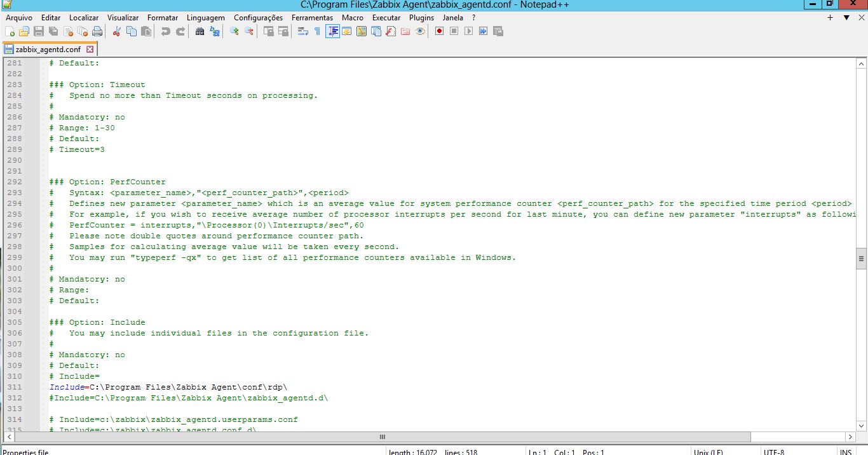Open the Function List icon
868x455 pixels.
391,31
